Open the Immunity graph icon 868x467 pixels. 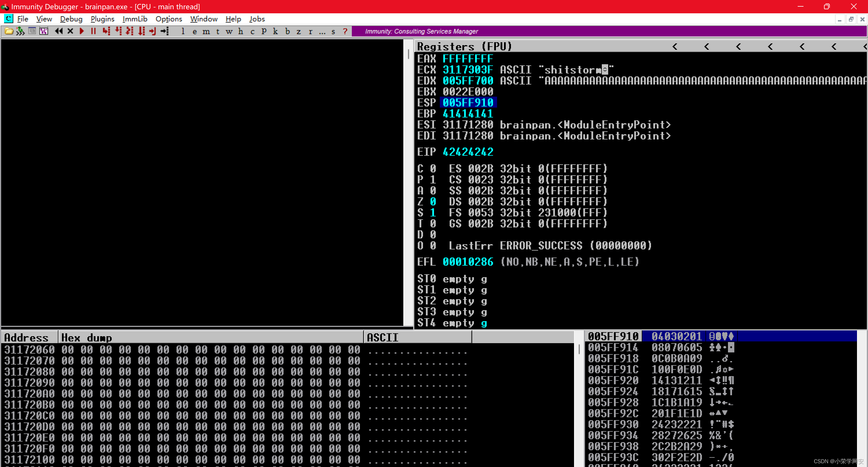(x=43, y=31)
